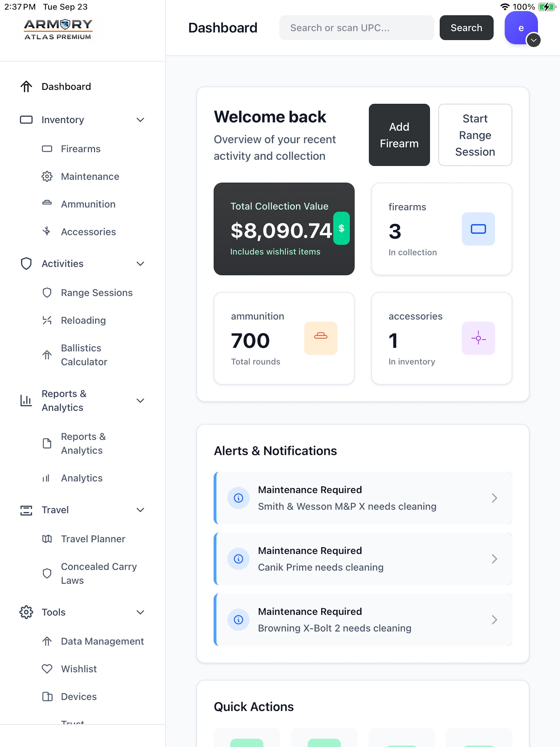
Task: Click the purple user avatar 'e'
Action: click(x=521, y=28)
